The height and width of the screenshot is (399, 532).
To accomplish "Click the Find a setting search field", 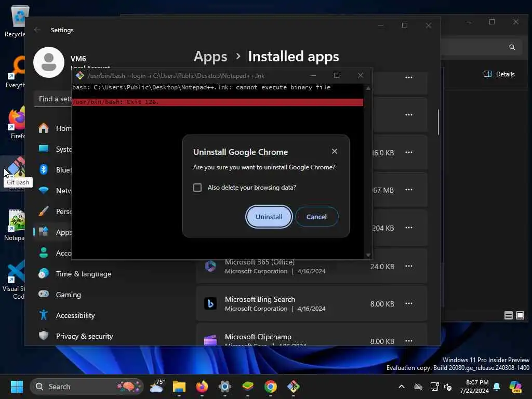I will [x=53, y=99].
